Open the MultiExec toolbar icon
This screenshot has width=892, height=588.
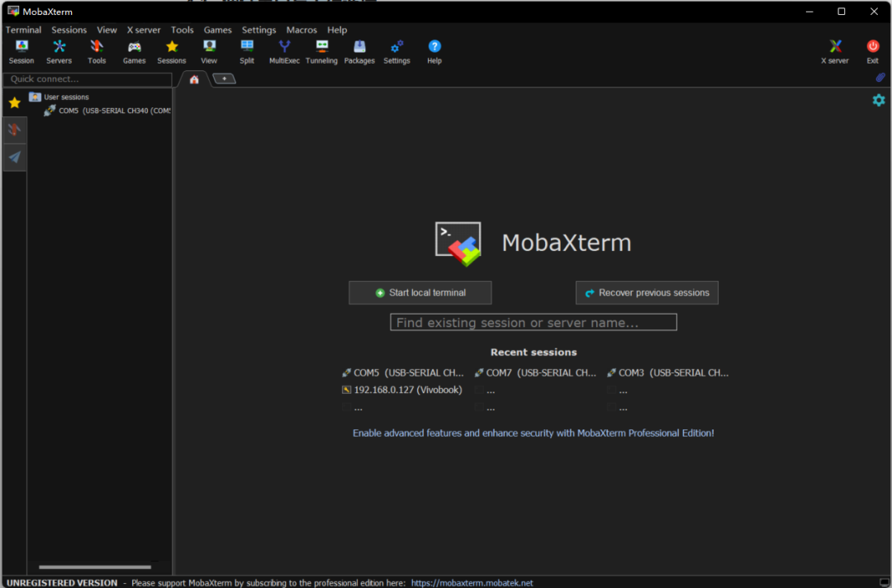[284, 52]
